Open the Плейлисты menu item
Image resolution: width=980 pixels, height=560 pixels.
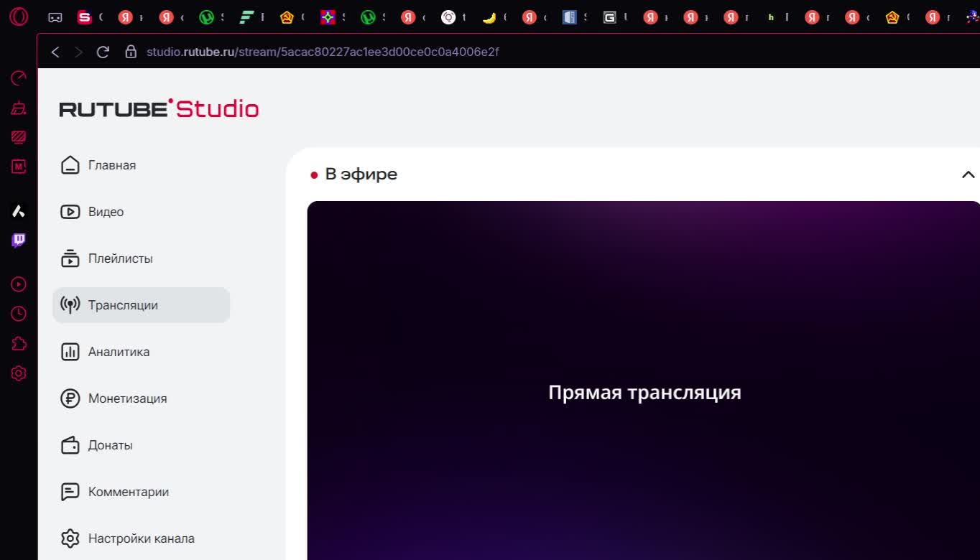(x=141, y=258)
